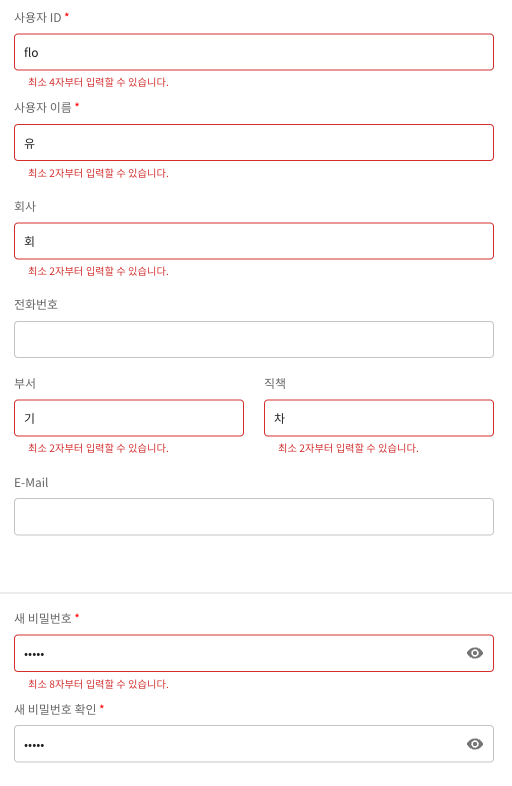Click error message under 직책 field

(x=348, y=448)
